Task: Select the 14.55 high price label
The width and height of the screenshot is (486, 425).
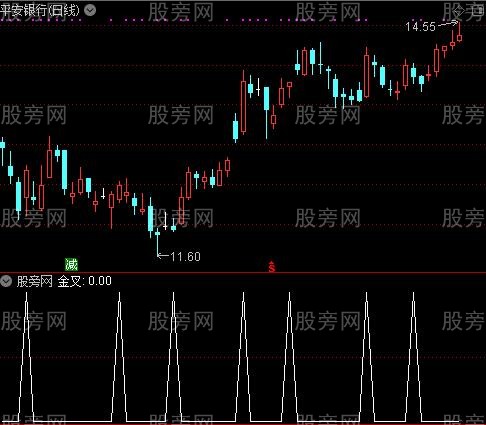Action: click(x=420, y=27)
